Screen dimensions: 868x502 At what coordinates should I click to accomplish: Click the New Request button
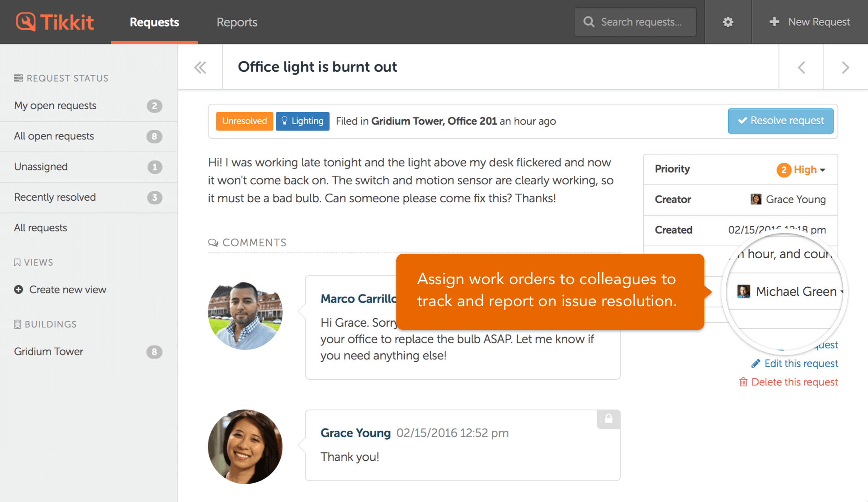810,22
